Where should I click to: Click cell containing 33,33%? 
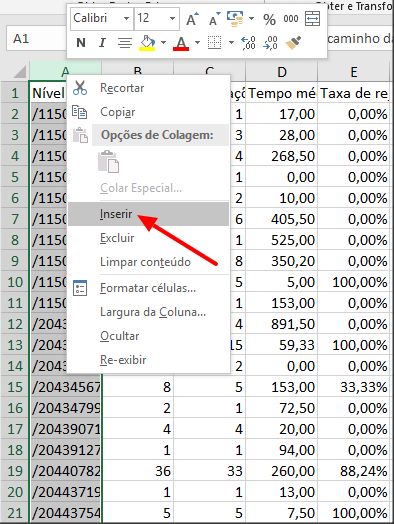point(354,387)
